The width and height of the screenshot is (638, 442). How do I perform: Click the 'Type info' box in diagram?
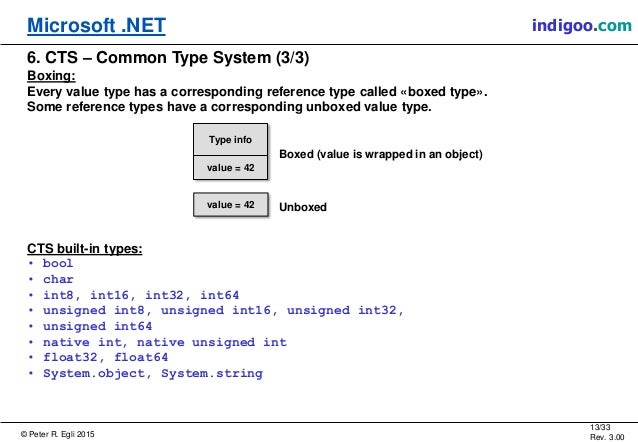(230, 140)
